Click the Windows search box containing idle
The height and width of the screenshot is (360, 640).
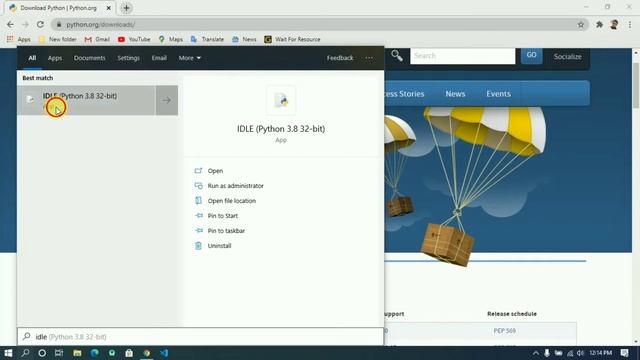(x=200, y=337)
